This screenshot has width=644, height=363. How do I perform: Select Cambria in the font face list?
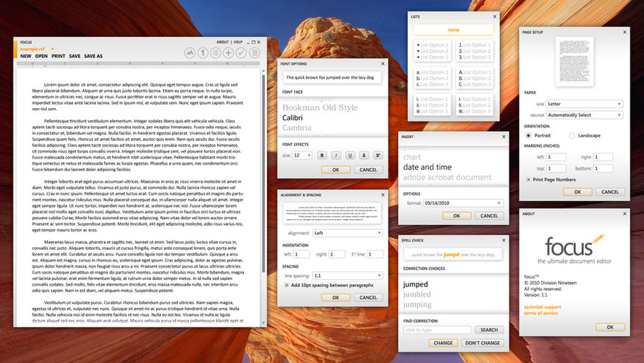click(297, 128)
